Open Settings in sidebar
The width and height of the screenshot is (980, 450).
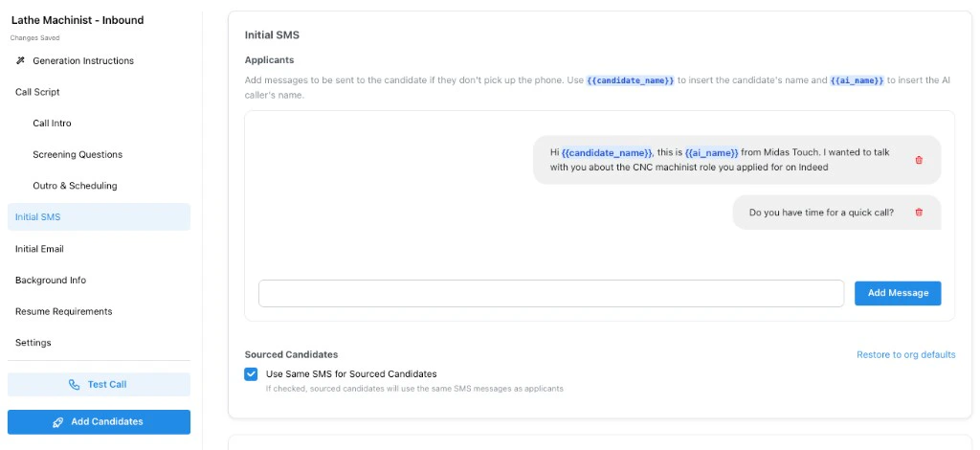[33, 343]
